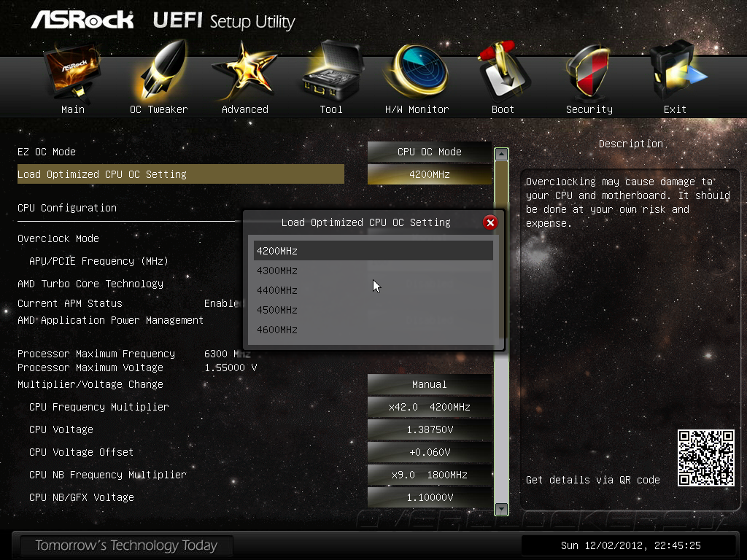Choose 4400MHz option in the popup
Viewport: 747px width, 560px height.
[x=373, y=290]
